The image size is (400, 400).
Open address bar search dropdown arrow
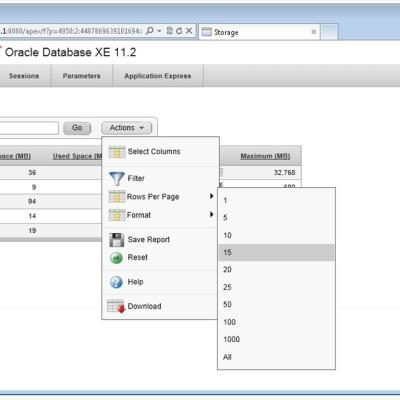click(x=159, y=31)
